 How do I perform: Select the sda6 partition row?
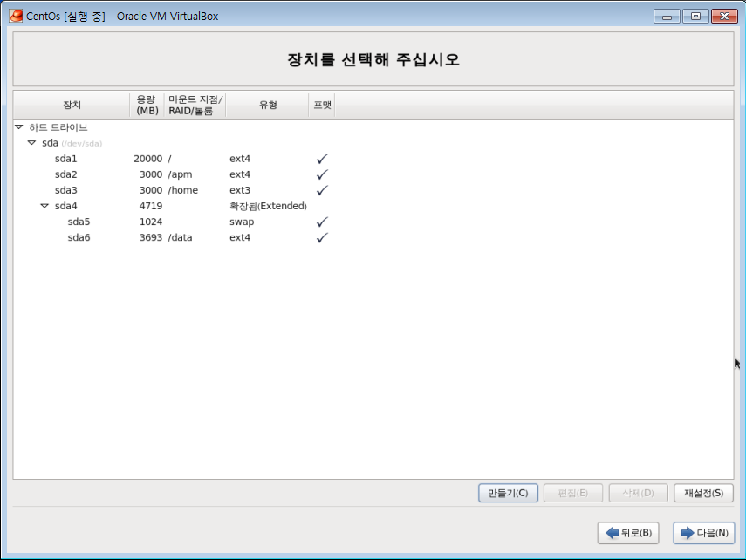[x=373, y=237]
